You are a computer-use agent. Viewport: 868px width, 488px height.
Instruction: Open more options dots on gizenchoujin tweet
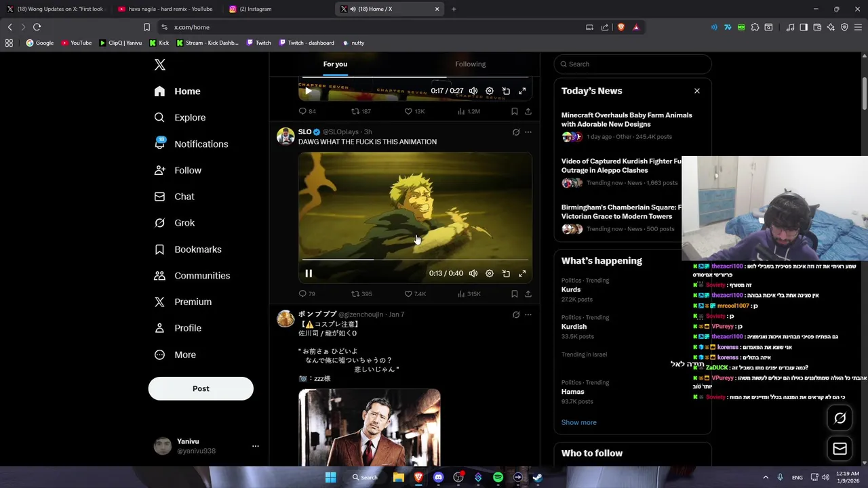tap(528, 314)
